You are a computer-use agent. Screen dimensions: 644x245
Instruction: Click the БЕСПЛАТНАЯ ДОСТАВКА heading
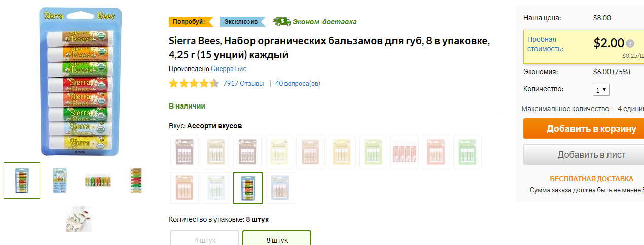click(591, 179)
